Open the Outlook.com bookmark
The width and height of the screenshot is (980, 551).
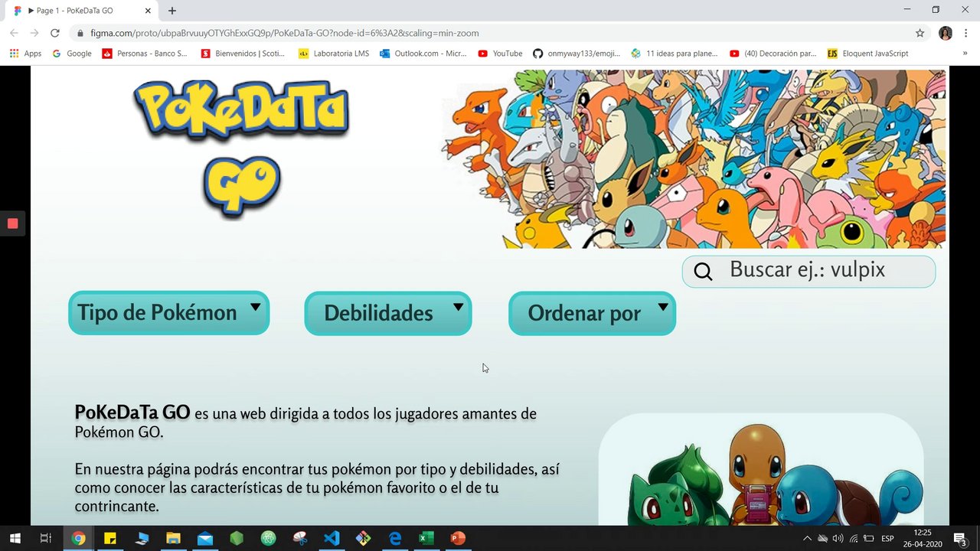pyautogui.click(x=423, y=54)
